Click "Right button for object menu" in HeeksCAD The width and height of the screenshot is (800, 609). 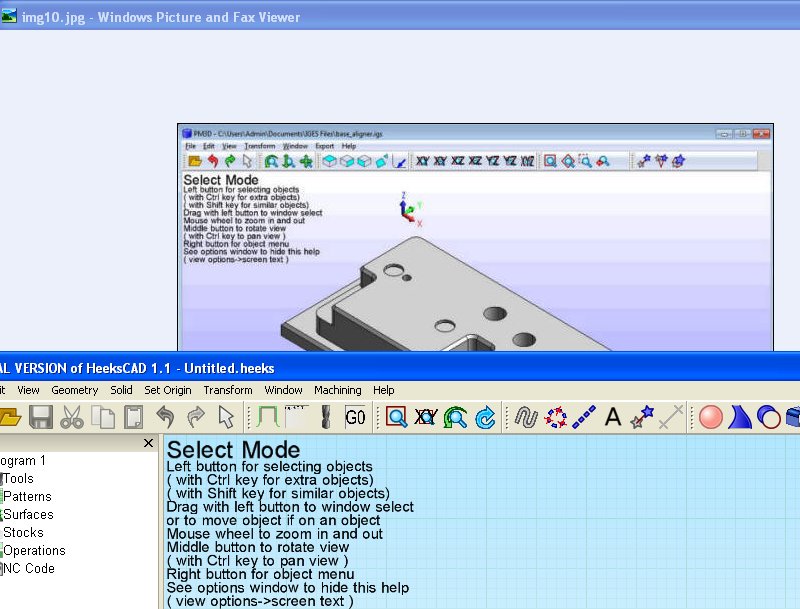tap(260, 574)
